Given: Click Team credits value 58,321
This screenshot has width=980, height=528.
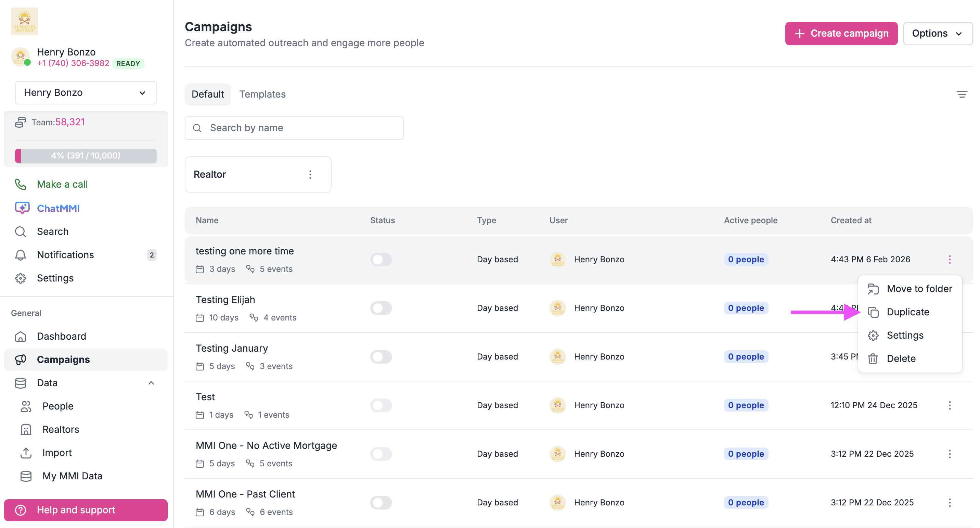Looking at the screenshot, I should coord(70,122).
